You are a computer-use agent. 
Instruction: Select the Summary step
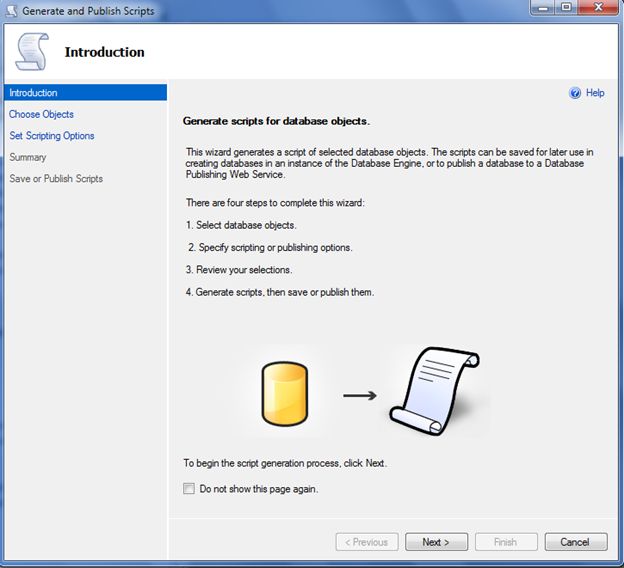click(28, 157)
